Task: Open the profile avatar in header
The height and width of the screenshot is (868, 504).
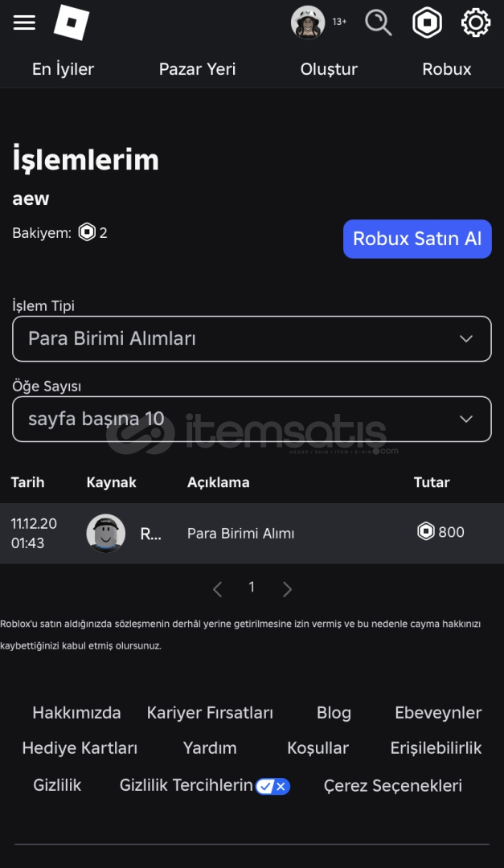Action: pos(307,23)
